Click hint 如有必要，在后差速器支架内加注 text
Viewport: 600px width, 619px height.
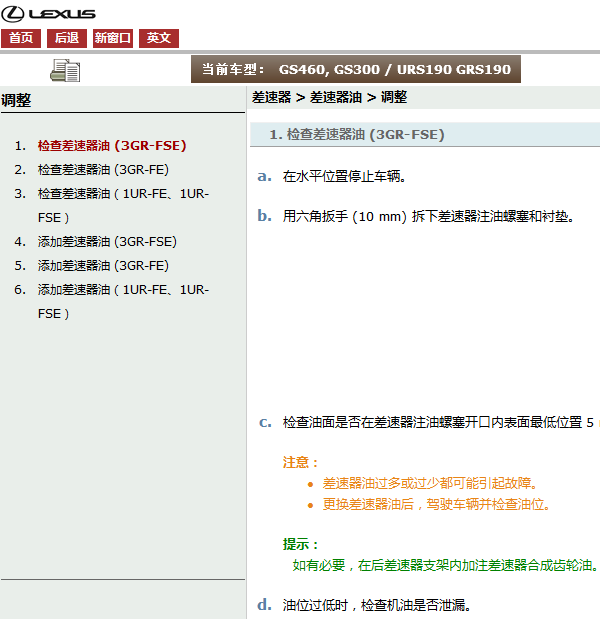click(x=445, y=565)
